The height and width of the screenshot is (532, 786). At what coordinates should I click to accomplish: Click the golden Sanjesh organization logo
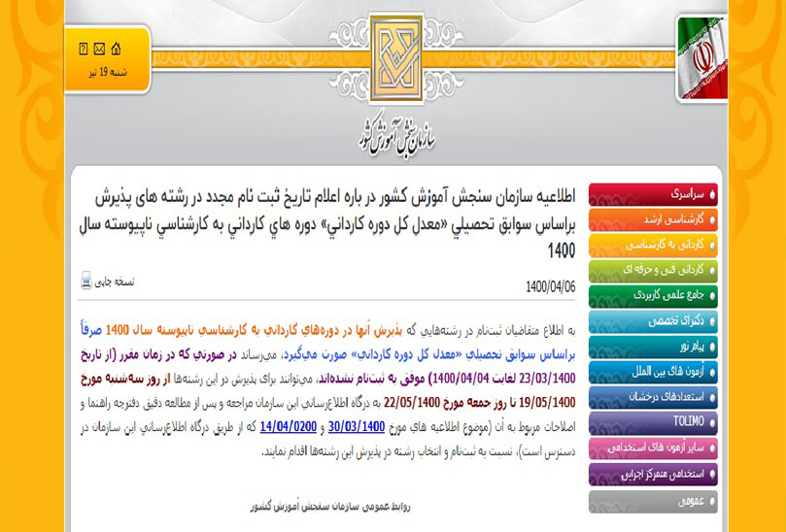pyautogui.click(x=396, y=57)
